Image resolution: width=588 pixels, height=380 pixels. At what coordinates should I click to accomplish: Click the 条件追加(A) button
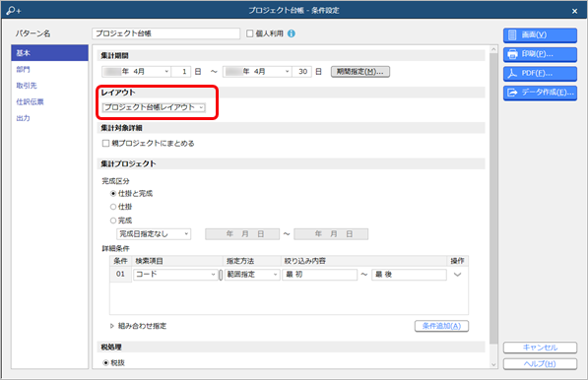(x=442, y=326)
